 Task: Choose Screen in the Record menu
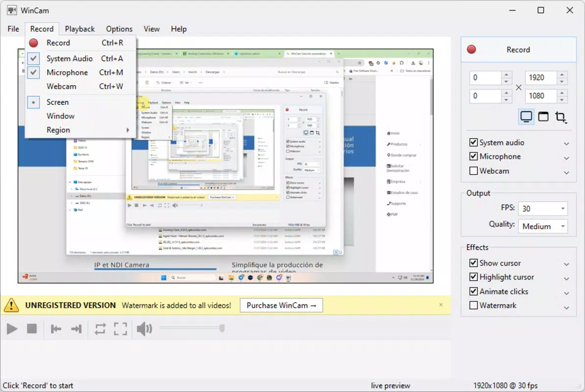click(x=80, y=102)
